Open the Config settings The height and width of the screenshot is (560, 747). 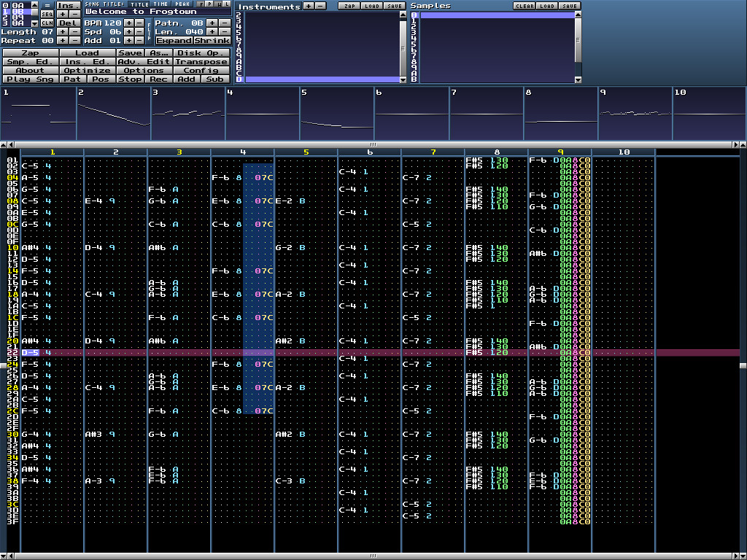click(x=201, y=71)
